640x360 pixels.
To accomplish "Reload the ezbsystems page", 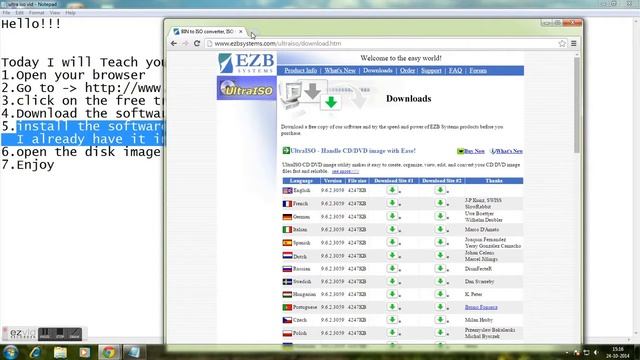I will click(x=197, y=43).
